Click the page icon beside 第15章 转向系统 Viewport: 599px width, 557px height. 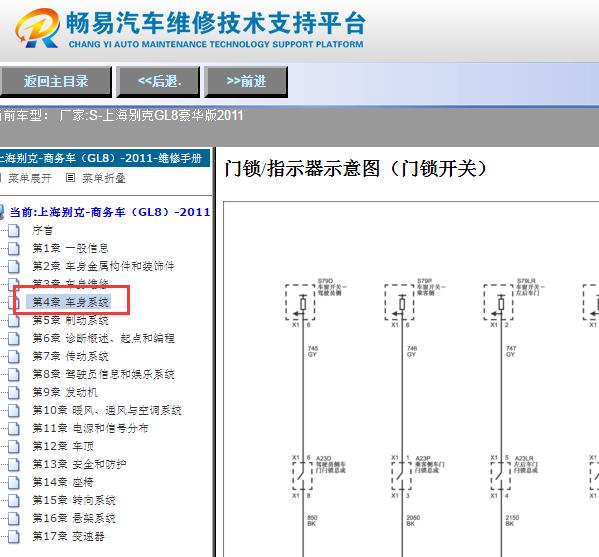(x=14, y=500)
